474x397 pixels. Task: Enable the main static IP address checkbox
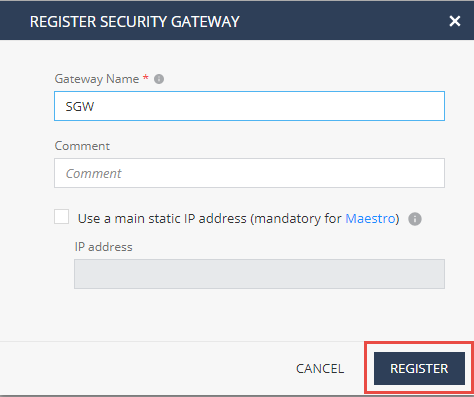click(62, 217)
